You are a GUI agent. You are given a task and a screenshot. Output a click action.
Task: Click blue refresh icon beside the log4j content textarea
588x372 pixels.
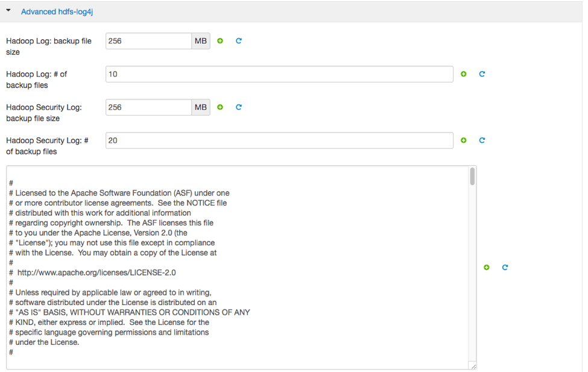505,267
